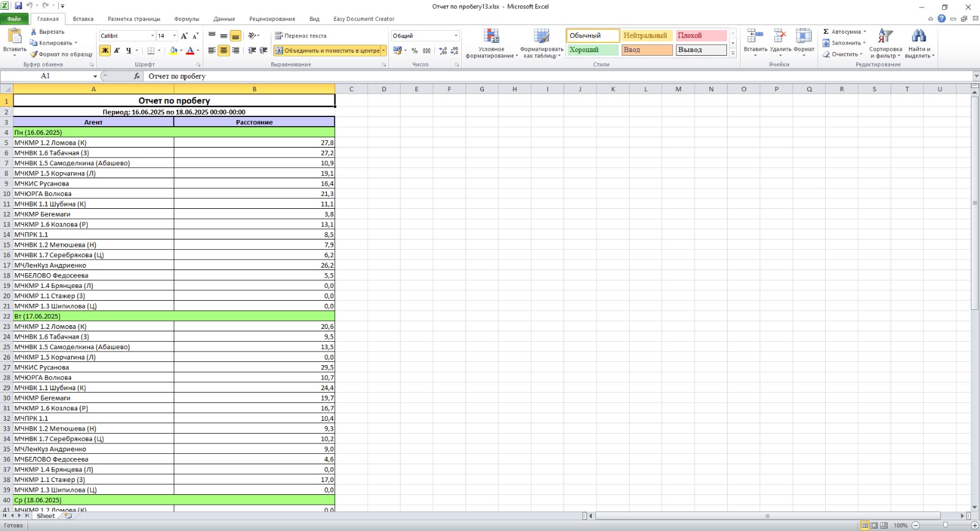Open the Name Box A1 dropdown arrow
The width and height of the screenshot is (980, 531).
95,76
